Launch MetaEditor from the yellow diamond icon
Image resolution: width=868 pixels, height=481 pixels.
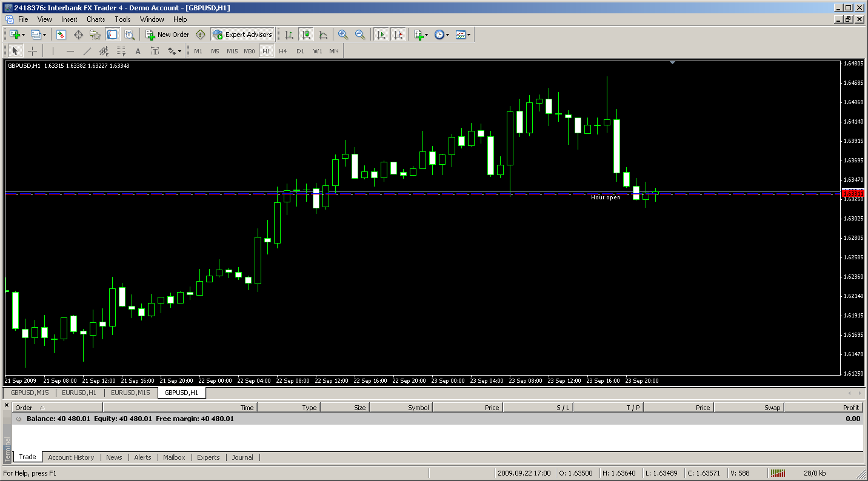click(x=201, y=35)
